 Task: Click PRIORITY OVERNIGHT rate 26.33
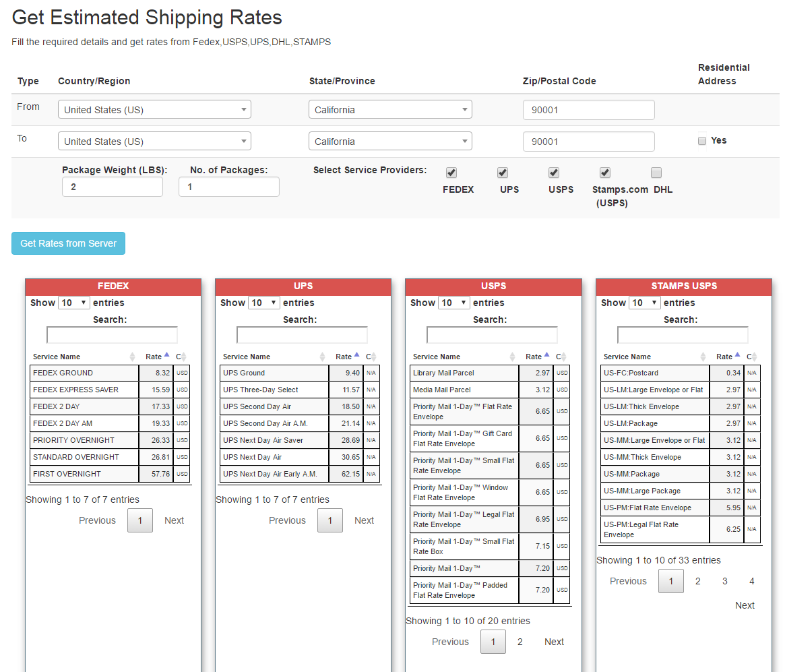[x=156, y=440]
